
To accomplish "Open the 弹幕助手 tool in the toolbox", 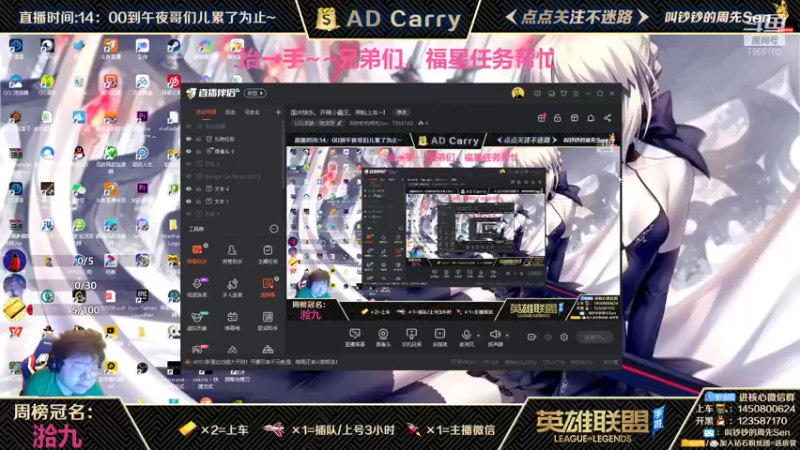I will [196, 254].
